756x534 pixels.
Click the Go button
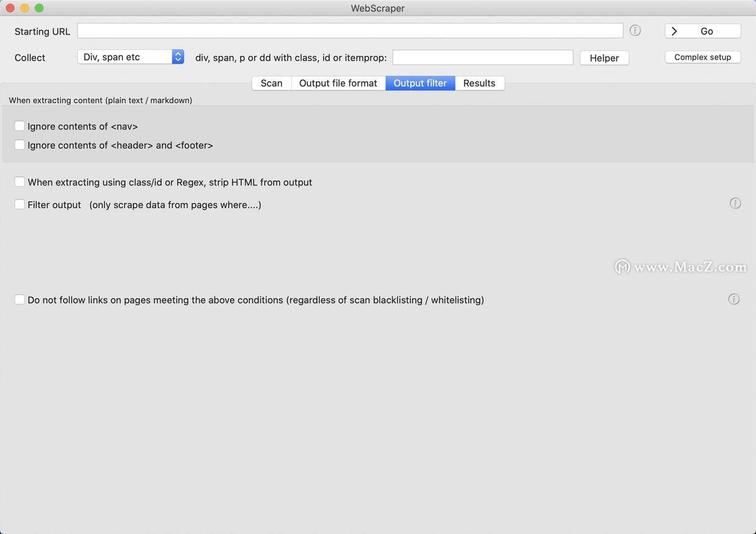703,31
